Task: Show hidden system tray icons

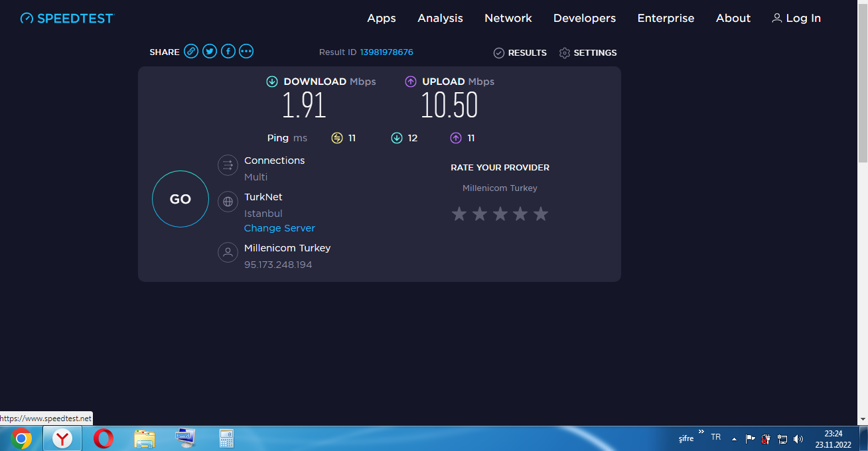Action: point(734,439)
